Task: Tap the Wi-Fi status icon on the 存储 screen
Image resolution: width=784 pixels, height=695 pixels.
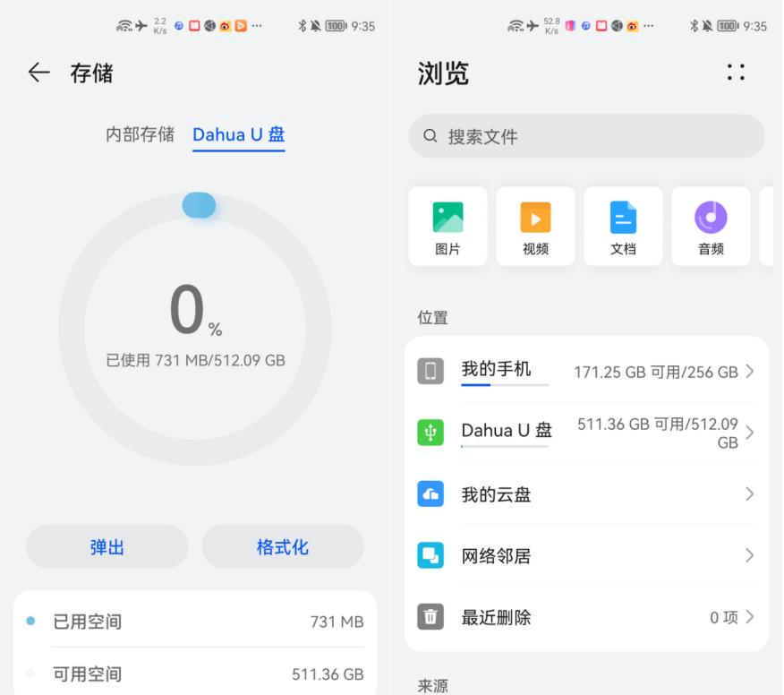Action: (124, 25)
